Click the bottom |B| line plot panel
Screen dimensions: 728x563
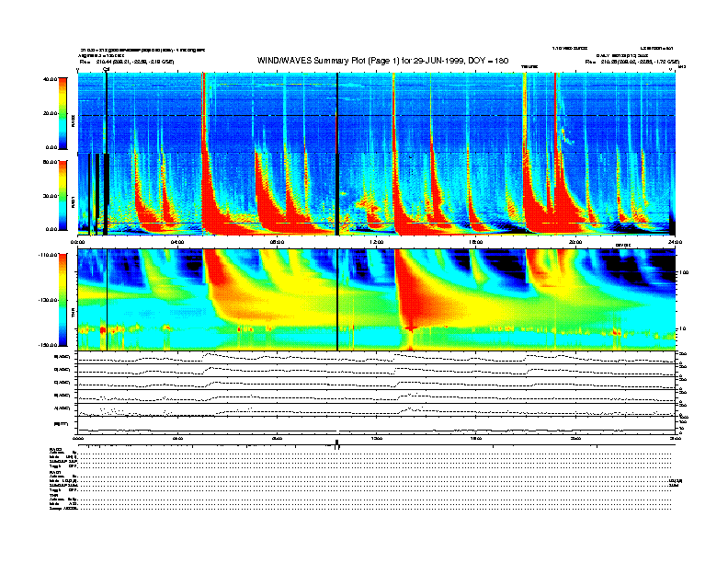point(377,425)
